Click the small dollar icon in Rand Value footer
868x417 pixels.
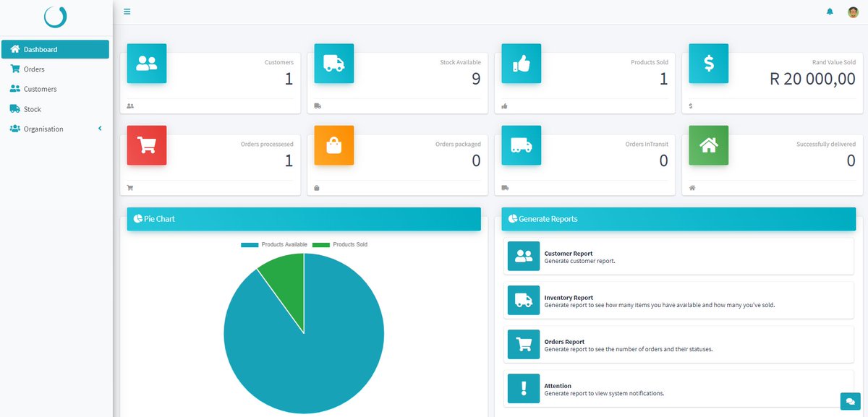(691, 106)
